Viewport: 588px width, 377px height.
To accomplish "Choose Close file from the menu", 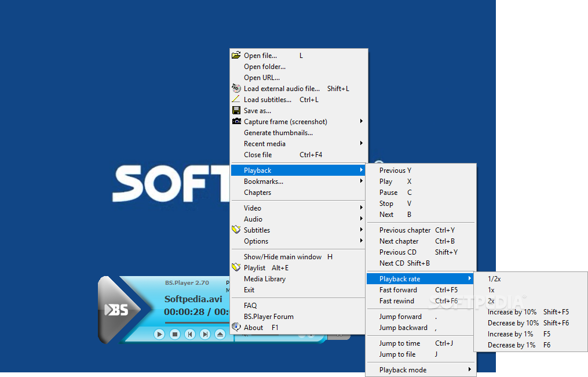I will click(x=298, y=155).
